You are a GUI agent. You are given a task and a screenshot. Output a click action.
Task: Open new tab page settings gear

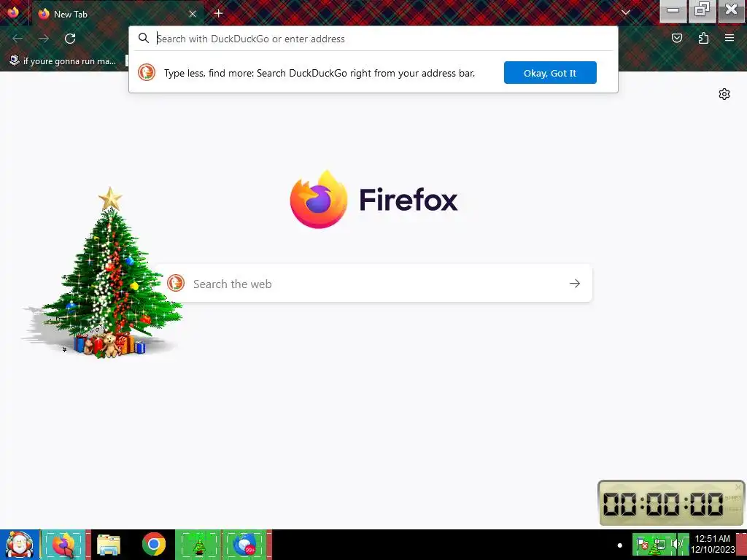click(724, 94)
